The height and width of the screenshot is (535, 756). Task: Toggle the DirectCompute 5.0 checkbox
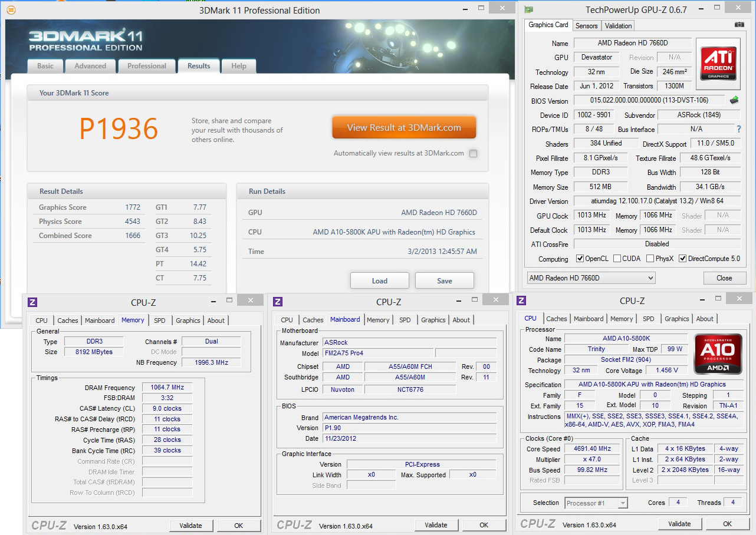coord(682,259)
